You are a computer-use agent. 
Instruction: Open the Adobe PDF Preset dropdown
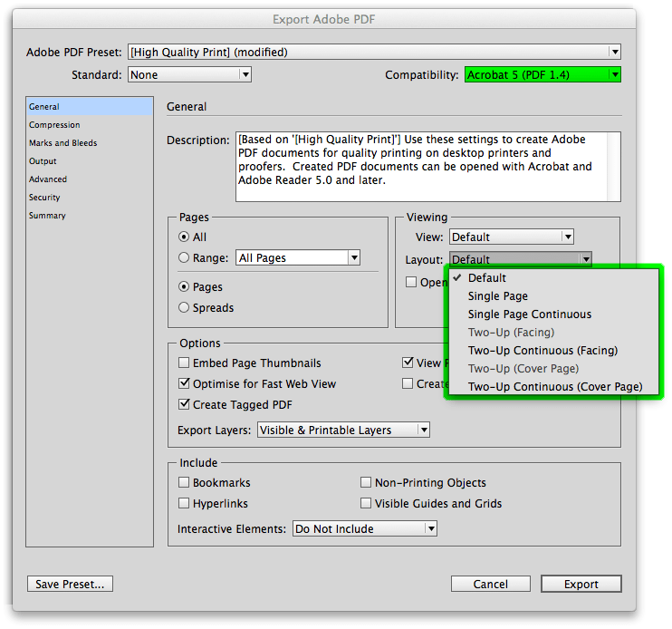tap(374, 53)
